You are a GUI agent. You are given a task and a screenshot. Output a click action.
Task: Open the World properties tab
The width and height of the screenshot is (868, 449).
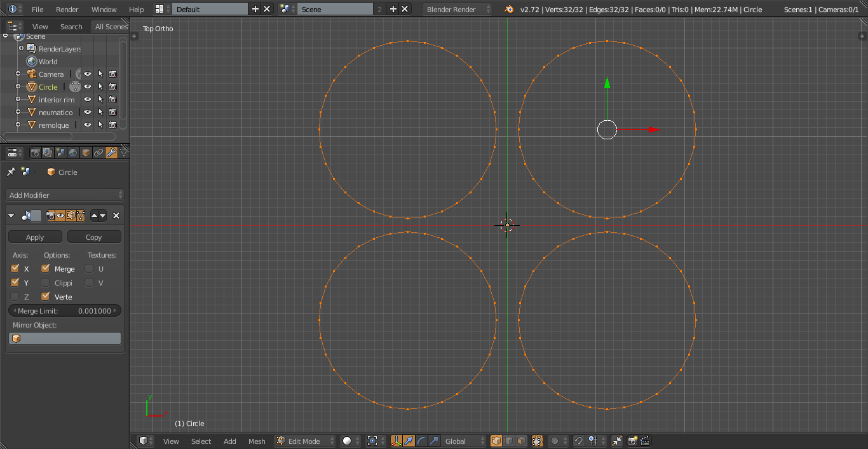point(73,153)
